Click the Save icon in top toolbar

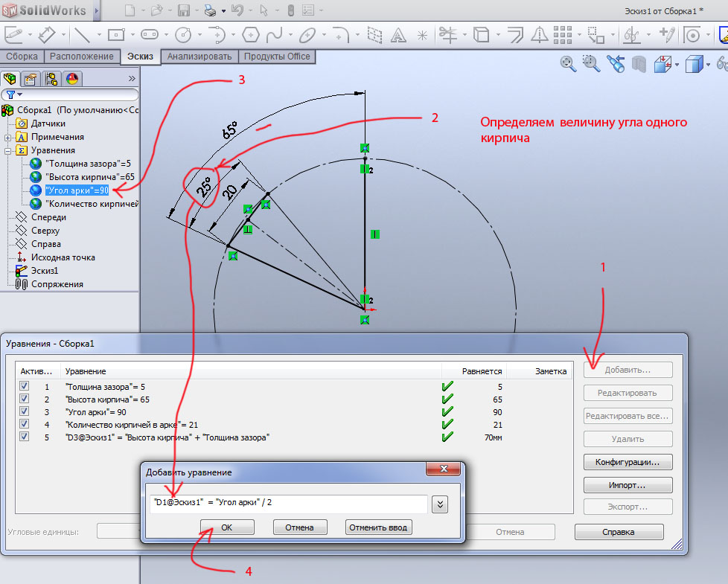pyautogui.click(x=184, y=10)
